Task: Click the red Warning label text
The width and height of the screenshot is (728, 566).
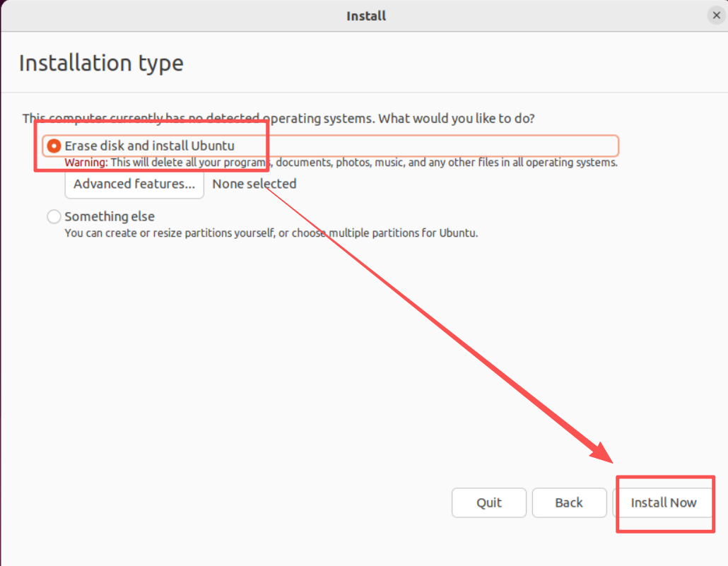Action: 86,163
